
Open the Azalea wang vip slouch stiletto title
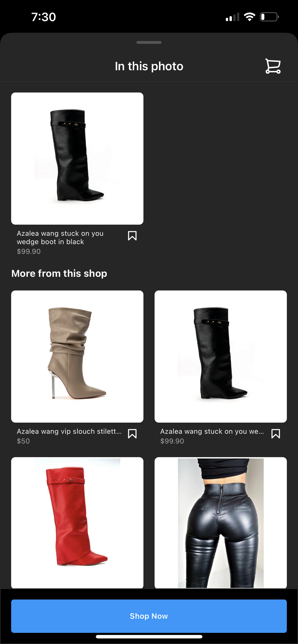pyautogui.click(x=69, y=431)
